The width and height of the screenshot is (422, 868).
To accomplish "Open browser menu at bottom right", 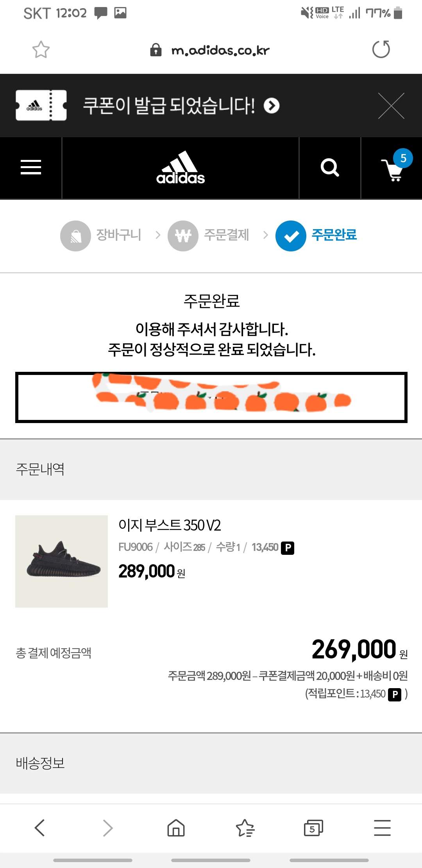I will (382, 828).
